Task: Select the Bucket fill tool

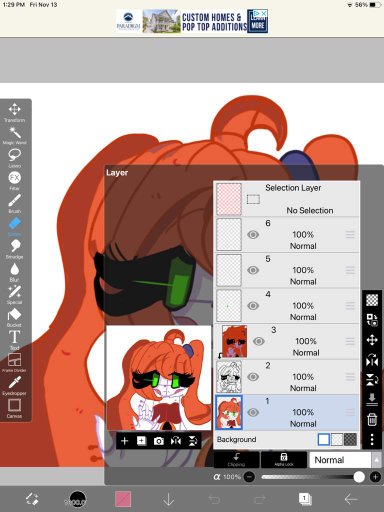Action: [14, 317]
